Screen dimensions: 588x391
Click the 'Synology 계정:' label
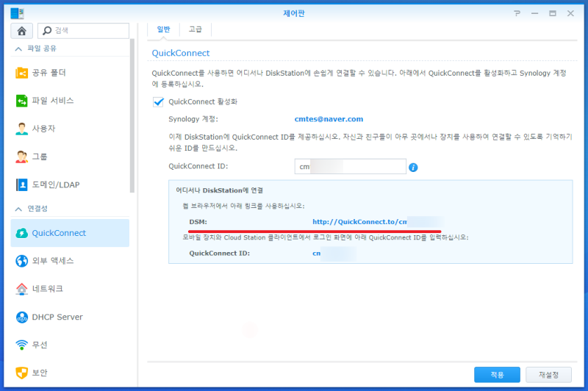193,119
